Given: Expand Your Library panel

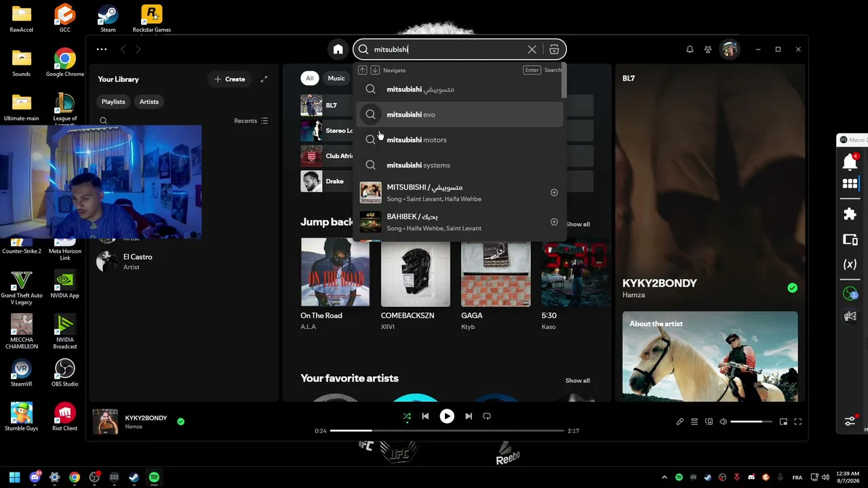Looking at the screenshot, I should [x=264, y=79].
